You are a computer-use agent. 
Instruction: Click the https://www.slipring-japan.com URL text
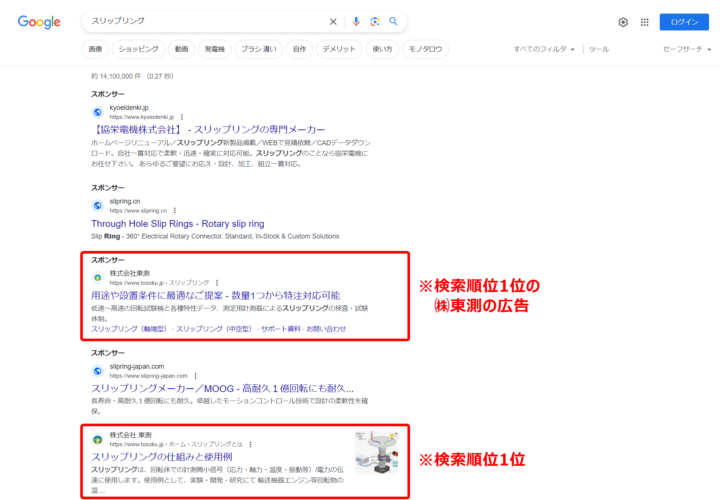(149, 376)
